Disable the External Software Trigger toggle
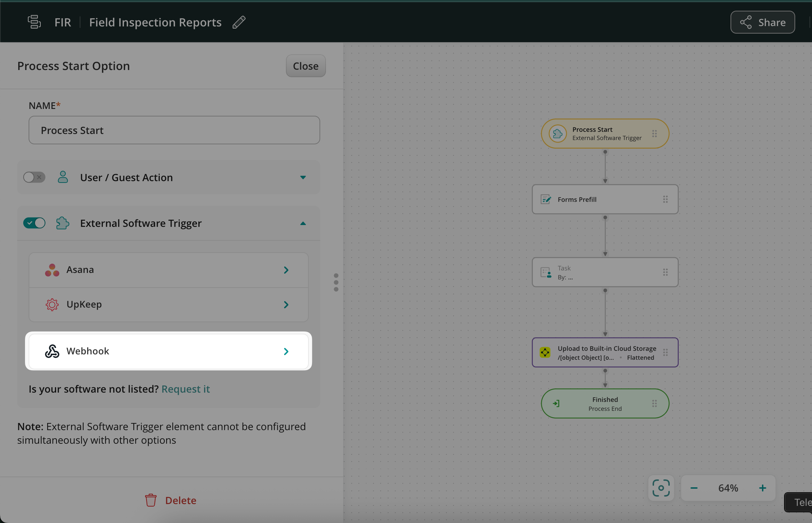This screenshot has width=812, height=523. [34, 223]
